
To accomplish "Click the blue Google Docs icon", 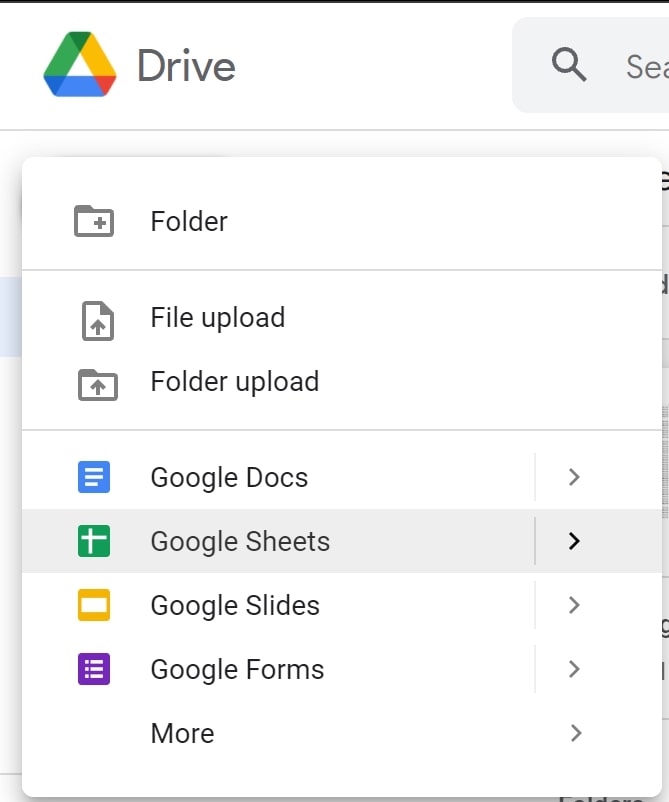I will pos(94,477).
